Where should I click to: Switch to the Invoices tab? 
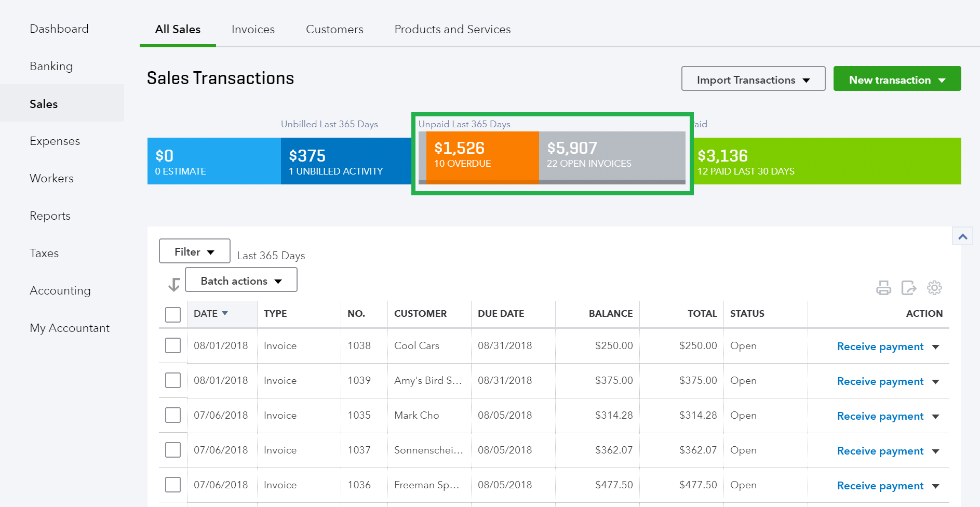coord(253,30)
